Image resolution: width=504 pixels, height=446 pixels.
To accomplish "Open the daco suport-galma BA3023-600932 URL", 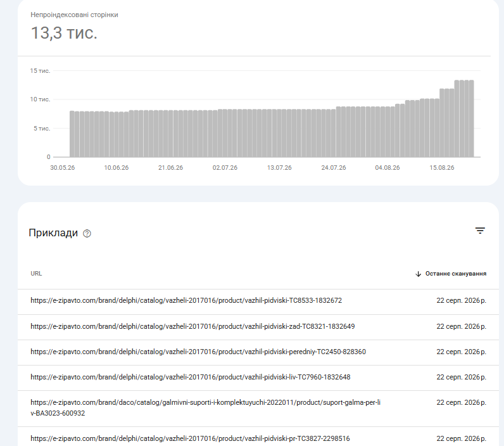I will coord(205,408).
